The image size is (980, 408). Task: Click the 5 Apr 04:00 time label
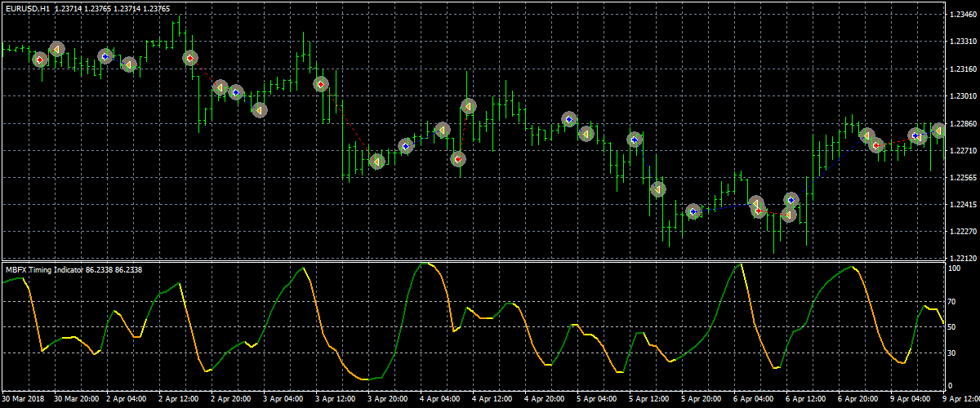tap(598, 400)
